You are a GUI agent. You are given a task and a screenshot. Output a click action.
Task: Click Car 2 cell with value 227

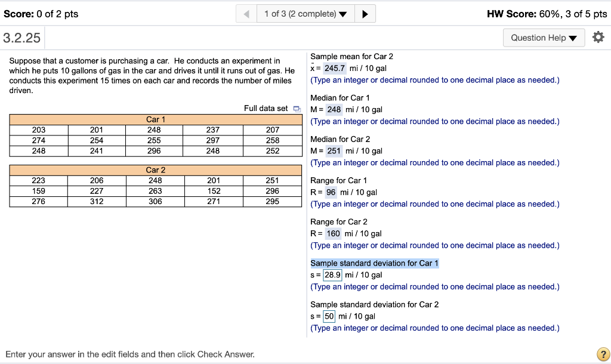[97, 191]
